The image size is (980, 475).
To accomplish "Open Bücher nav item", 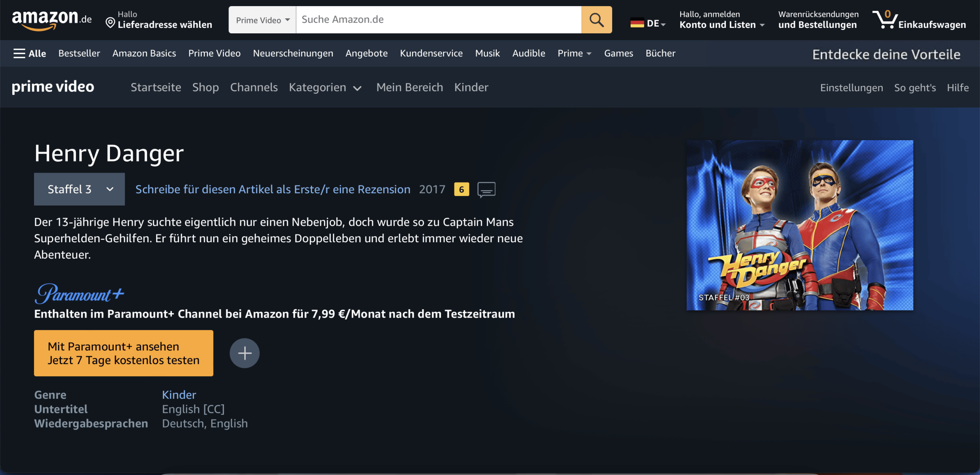I will pos(660,53).
